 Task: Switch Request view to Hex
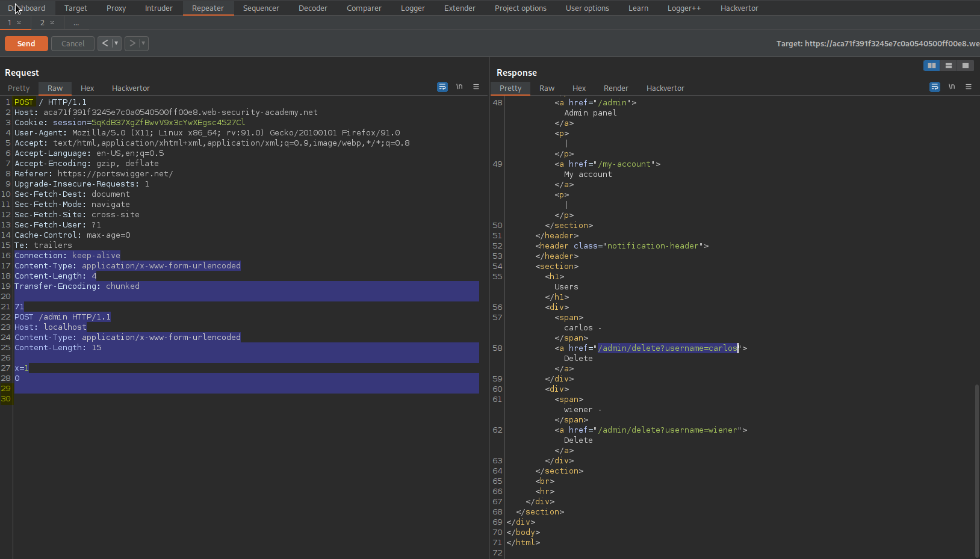click(x=87, y=88)
